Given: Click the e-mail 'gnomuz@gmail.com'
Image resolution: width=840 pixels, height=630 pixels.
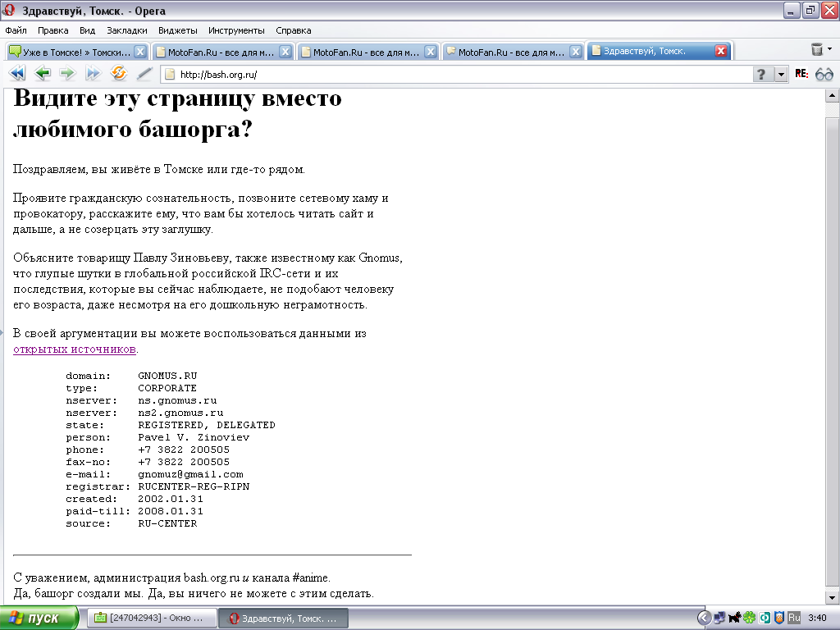Looking at the screenshot, I should pyautogui.click(x=190, y=475).
